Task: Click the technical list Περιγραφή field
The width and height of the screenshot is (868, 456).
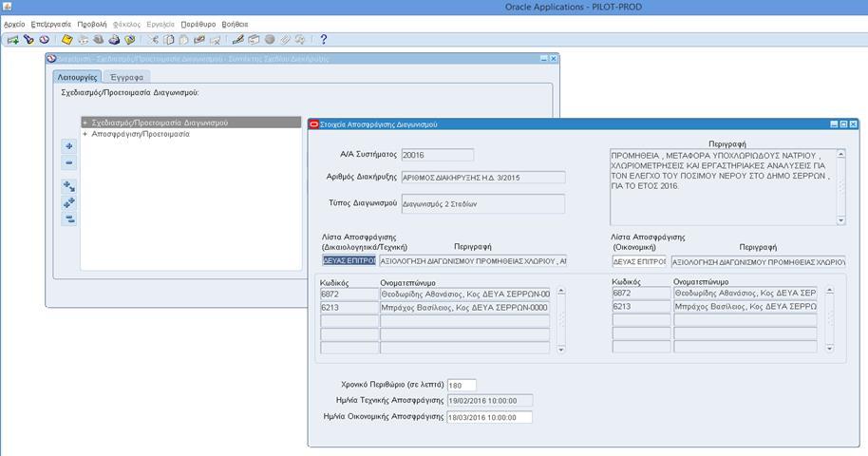Action: tap(473, 261)
